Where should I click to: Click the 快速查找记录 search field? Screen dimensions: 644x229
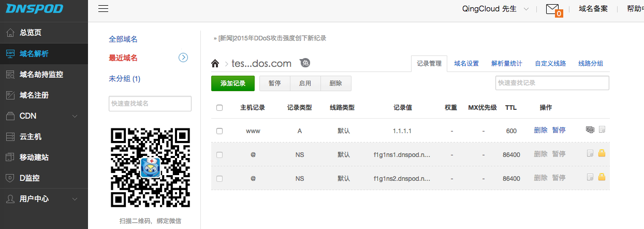point(552,83)
